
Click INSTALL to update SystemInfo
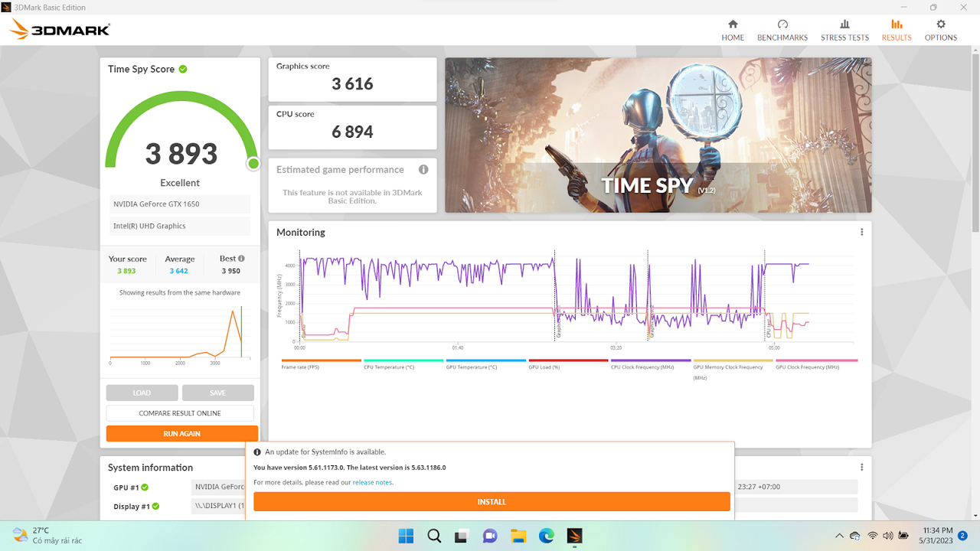(x=492, y=502)
